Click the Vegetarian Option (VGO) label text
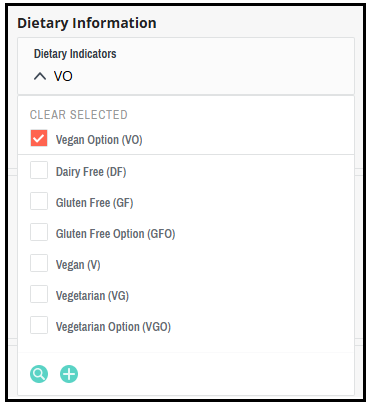This screenshot has width=370, height=407. point(113,327)
